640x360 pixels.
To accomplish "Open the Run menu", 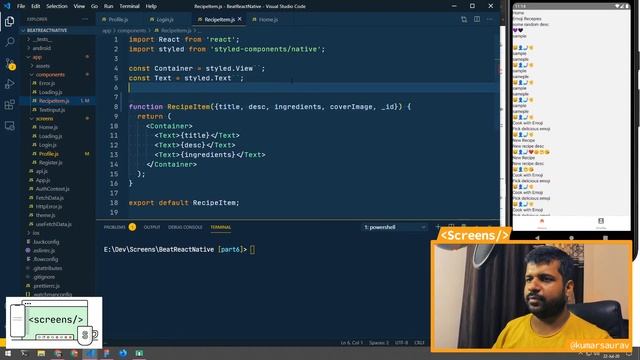I will [x=108, y=6].
